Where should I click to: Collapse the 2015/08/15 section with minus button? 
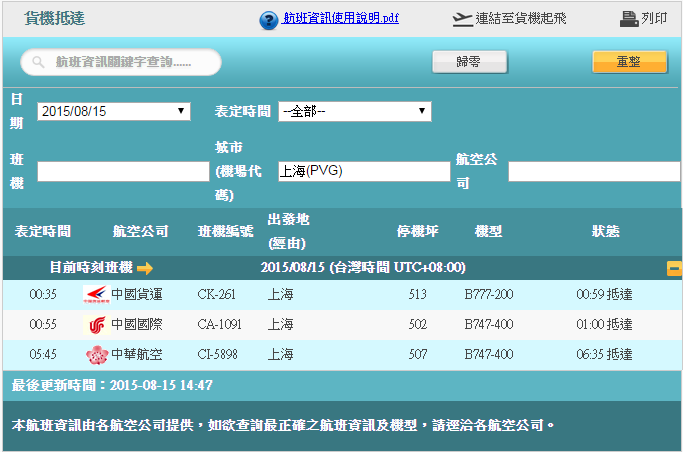[x=674, y=268]
